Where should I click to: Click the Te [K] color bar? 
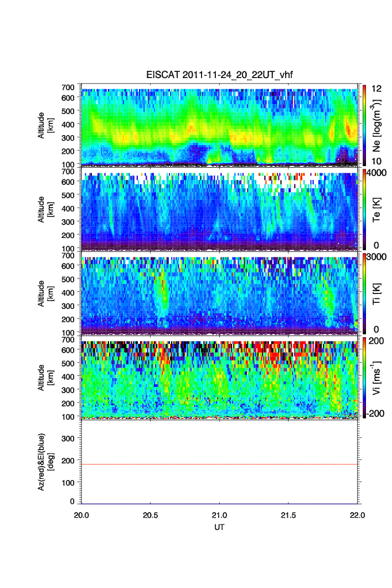click(x=364, y=209)
